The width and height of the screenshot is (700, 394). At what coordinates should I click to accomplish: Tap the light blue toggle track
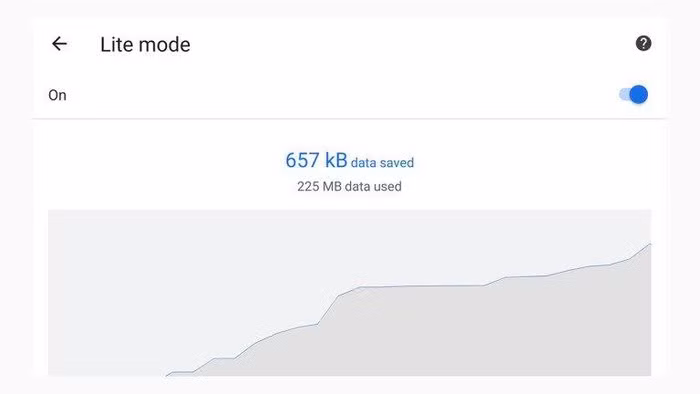click(x=624, y=95)
